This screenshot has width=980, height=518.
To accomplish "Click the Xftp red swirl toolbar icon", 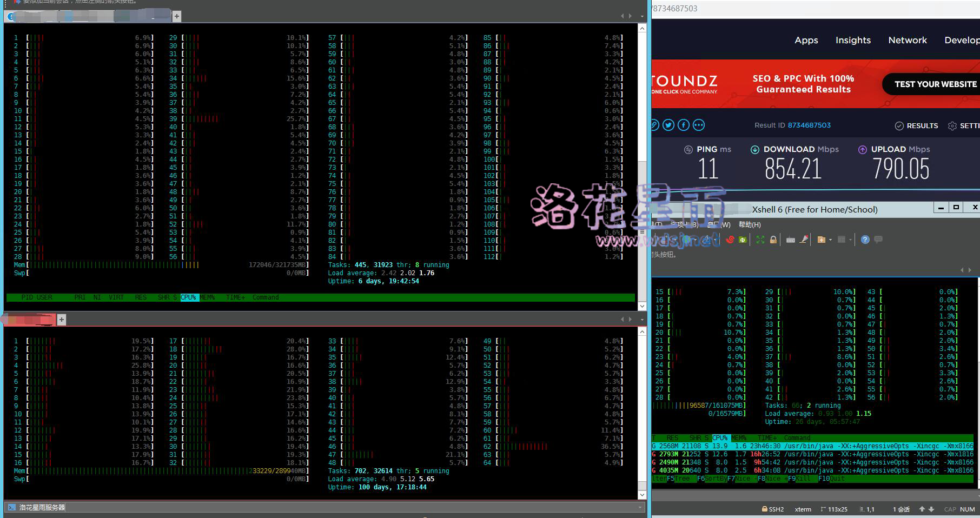I will [x=730, y=240].
